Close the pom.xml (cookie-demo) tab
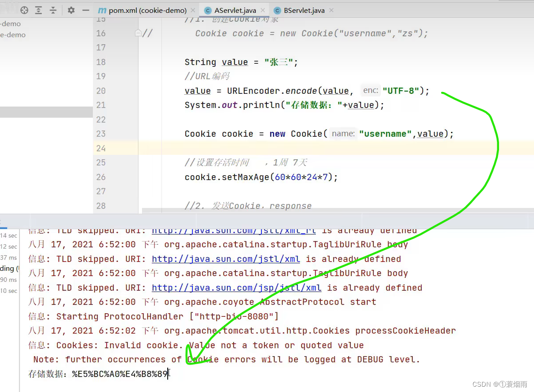Viewport: 534px width, 392px height. click(193, 10)
